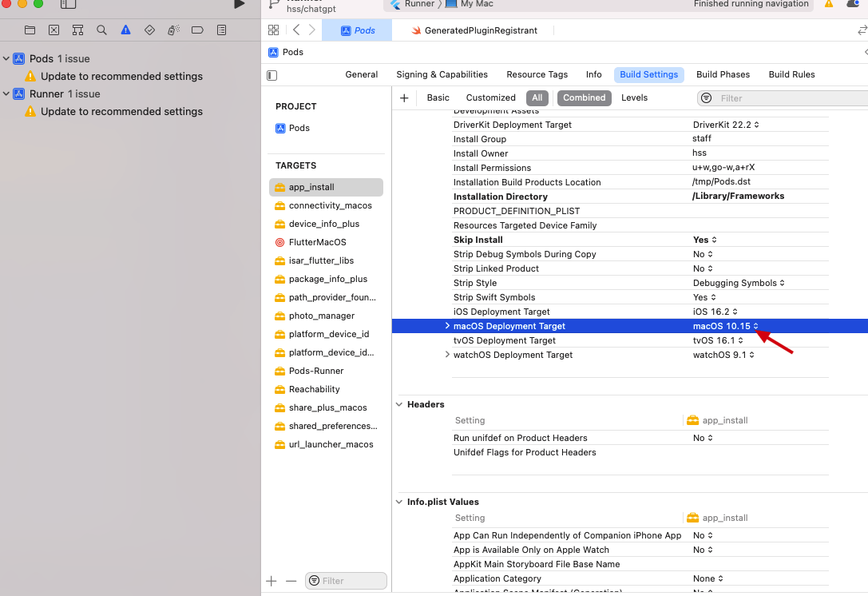Click the filter icon in build settings search
868x596 pixels.
tap(707, 98)
